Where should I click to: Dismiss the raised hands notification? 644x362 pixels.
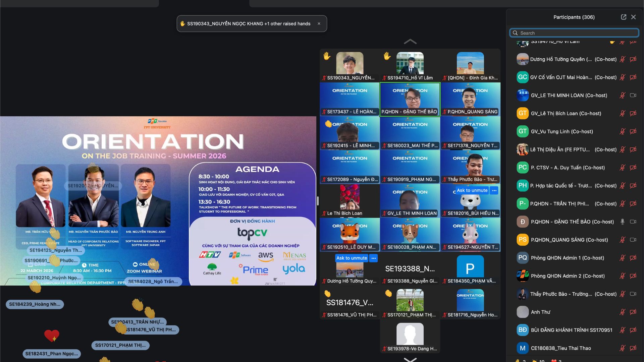point(319,24)
